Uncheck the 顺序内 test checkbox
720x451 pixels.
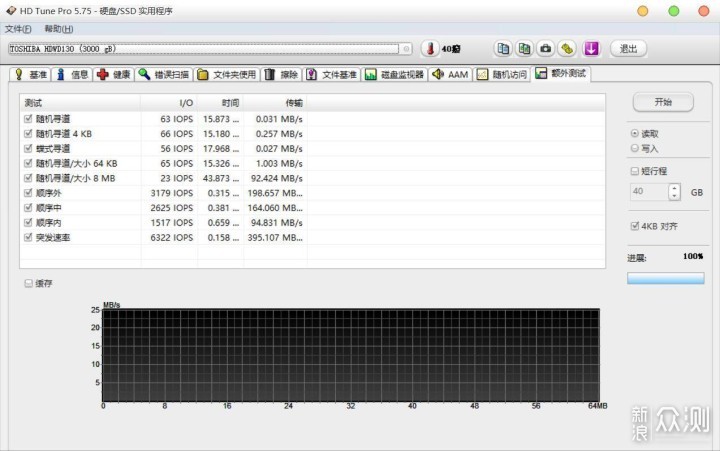coord(28,222)
